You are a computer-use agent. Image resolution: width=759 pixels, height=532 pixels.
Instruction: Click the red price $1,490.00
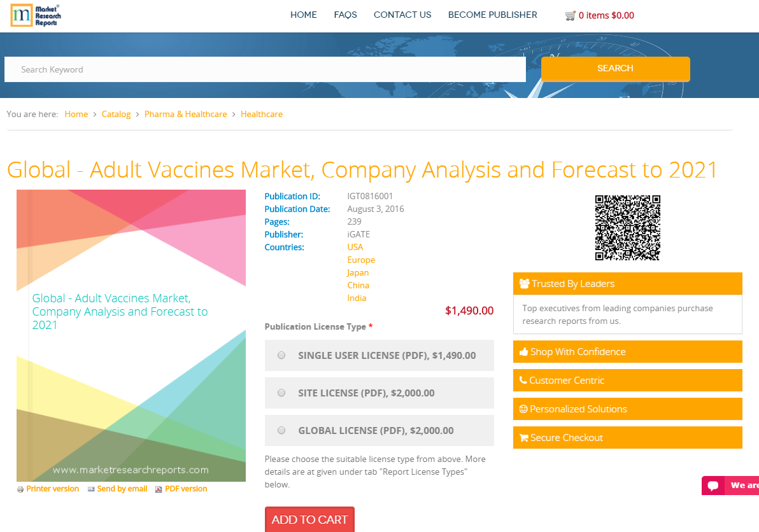(469, 311)
